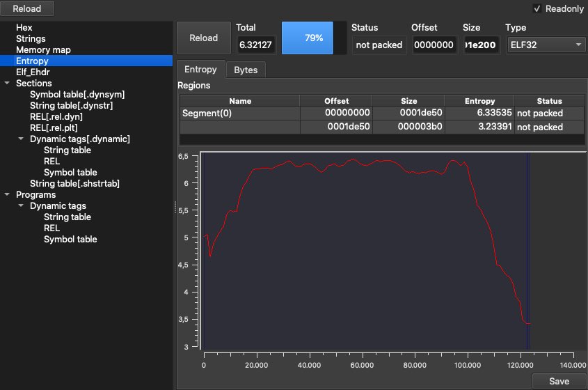Select Symbol table[.dynsym]
The width and height of the screenshot is (588, 390).
[77, 94]
